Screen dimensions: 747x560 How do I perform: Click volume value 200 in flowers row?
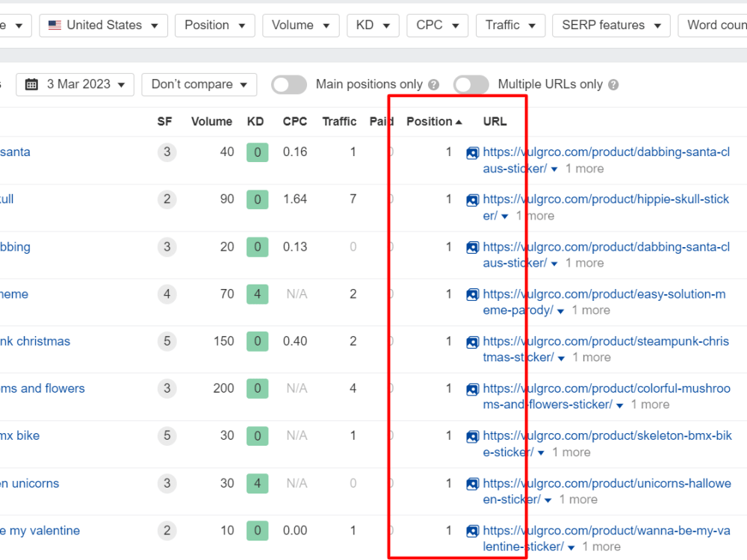(x=223, y=388)
